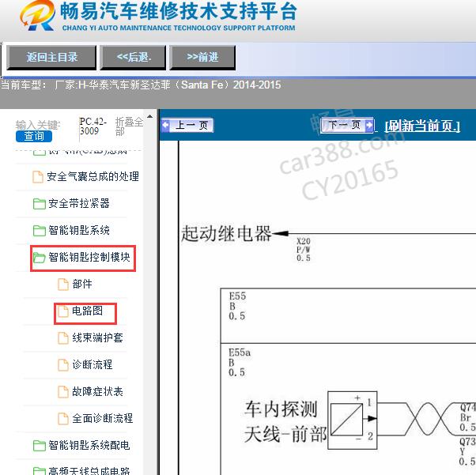Click the folder icon beside 智能钥匙系统配电

[x=40, y=446]
